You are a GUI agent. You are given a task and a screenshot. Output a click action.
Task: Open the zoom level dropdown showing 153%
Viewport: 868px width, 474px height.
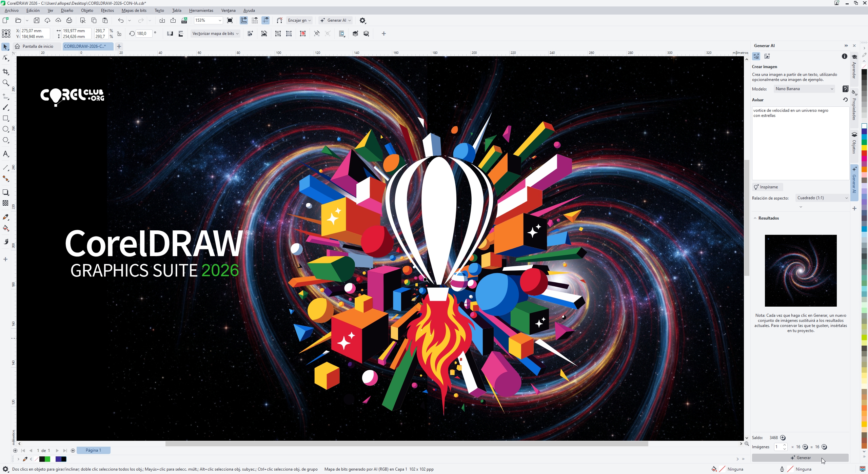point(220,20)
